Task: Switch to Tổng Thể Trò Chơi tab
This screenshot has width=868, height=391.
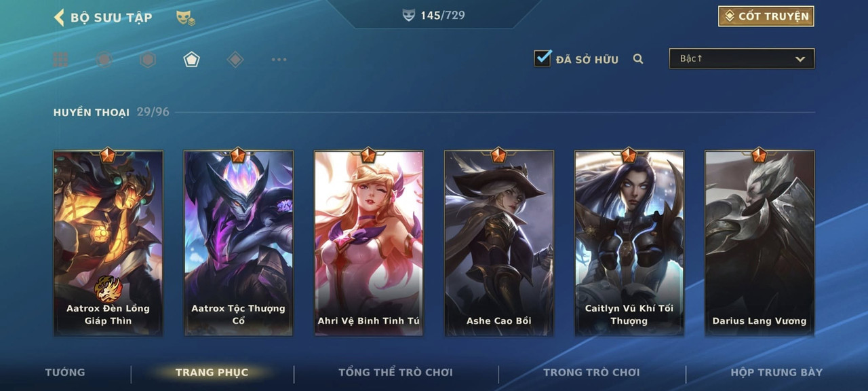Action: pyautogui.click(x=395, y=372)
